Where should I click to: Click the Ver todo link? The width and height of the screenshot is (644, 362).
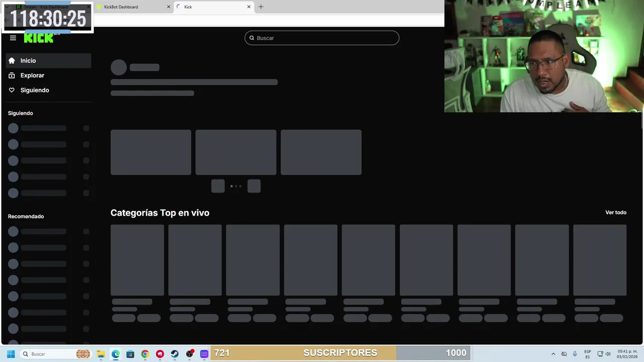616,213
